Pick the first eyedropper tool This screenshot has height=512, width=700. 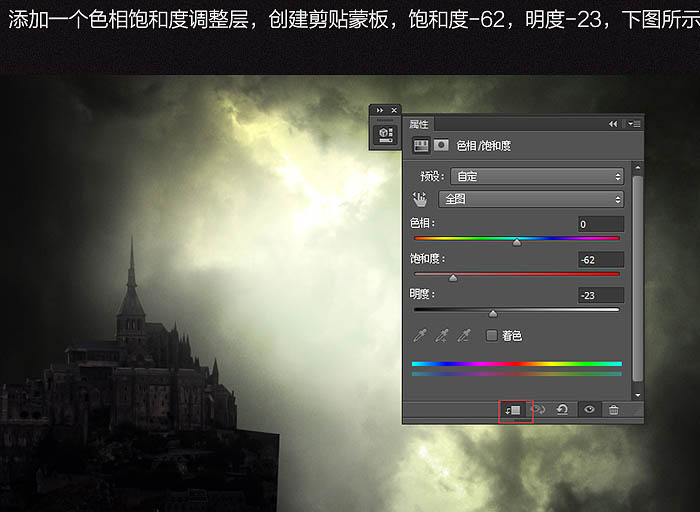421,335
